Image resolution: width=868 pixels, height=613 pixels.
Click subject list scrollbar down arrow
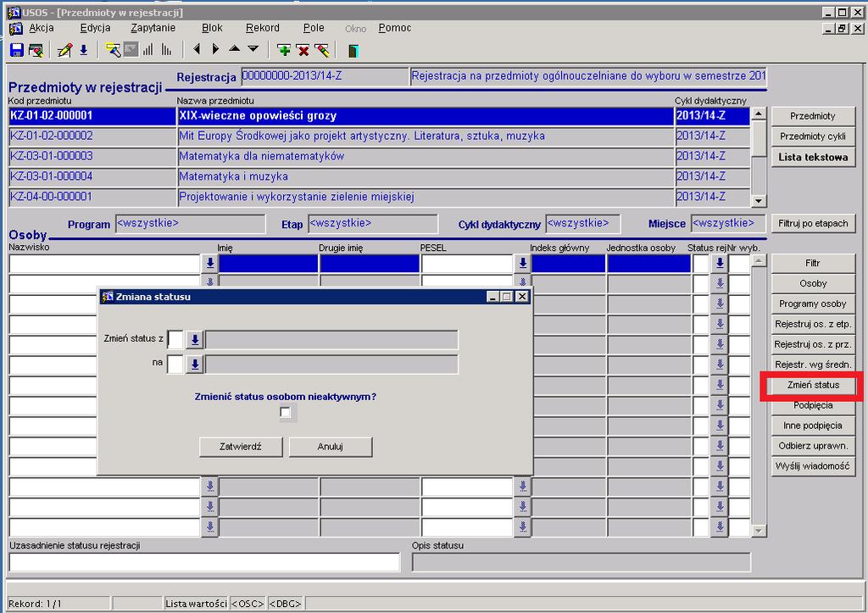click(759, 200)
